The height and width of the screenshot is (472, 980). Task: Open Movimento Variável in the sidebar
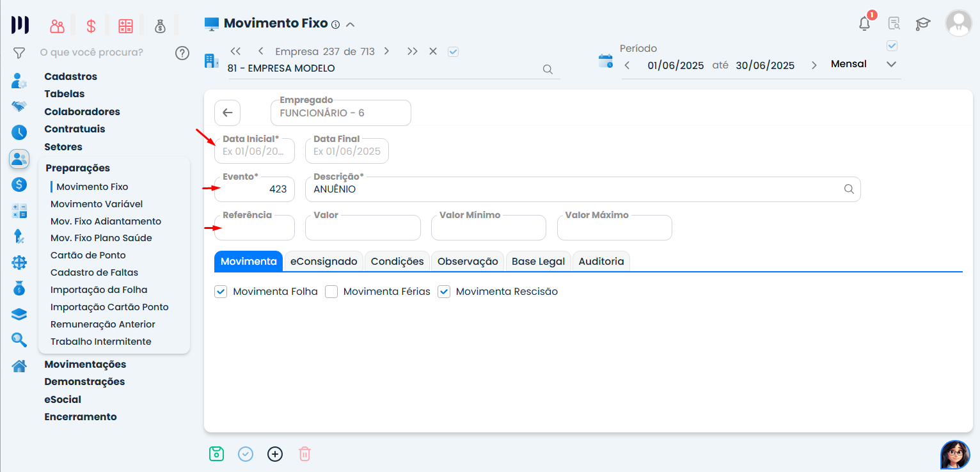(97, 204)
